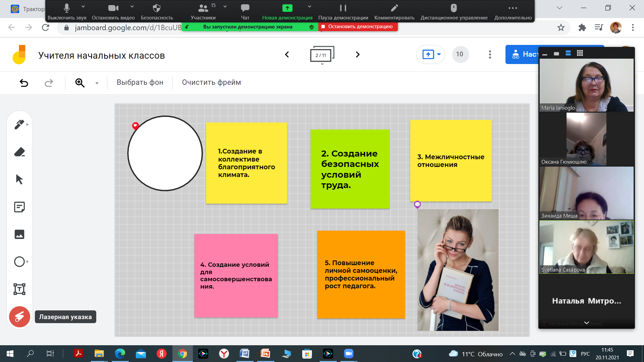Choose the arrow Select tool
The height and width of the screenshot is (362, 644).
pos(19,179)
